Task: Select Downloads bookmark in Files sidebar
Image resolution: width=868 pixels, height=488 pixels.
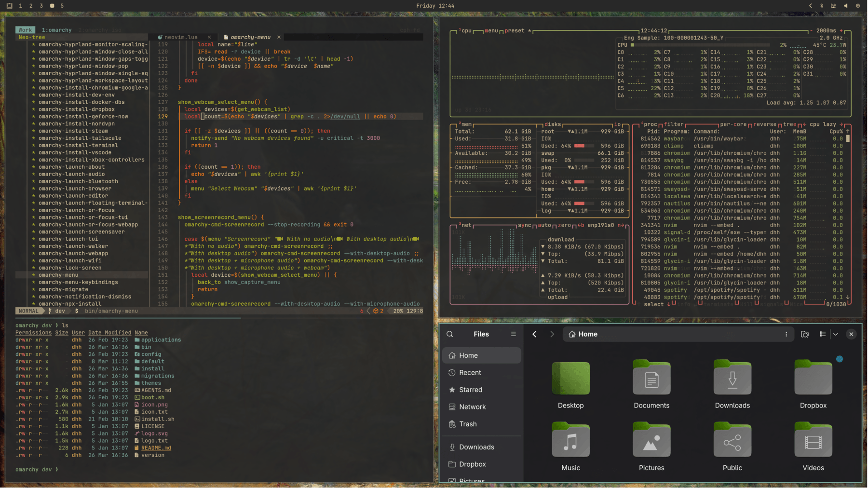Action: tap(481, 447)
